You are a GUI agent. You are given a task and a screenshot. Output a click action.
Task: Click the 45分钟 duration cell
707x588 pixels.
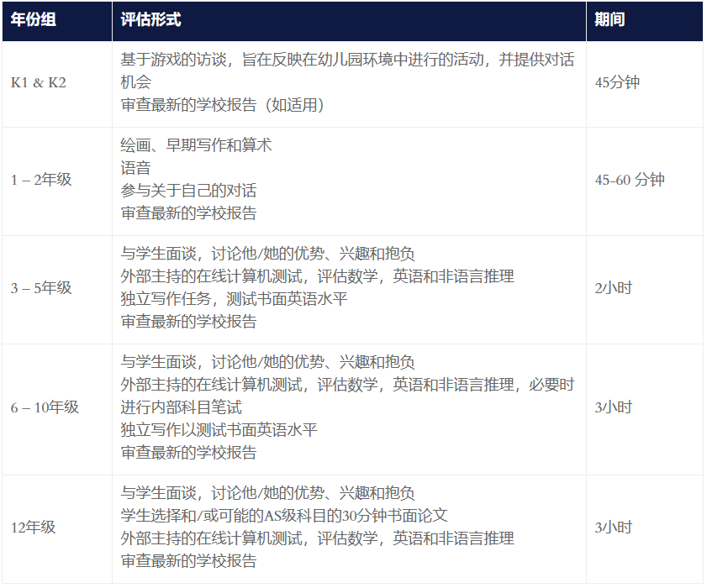(x=619, y=83)
